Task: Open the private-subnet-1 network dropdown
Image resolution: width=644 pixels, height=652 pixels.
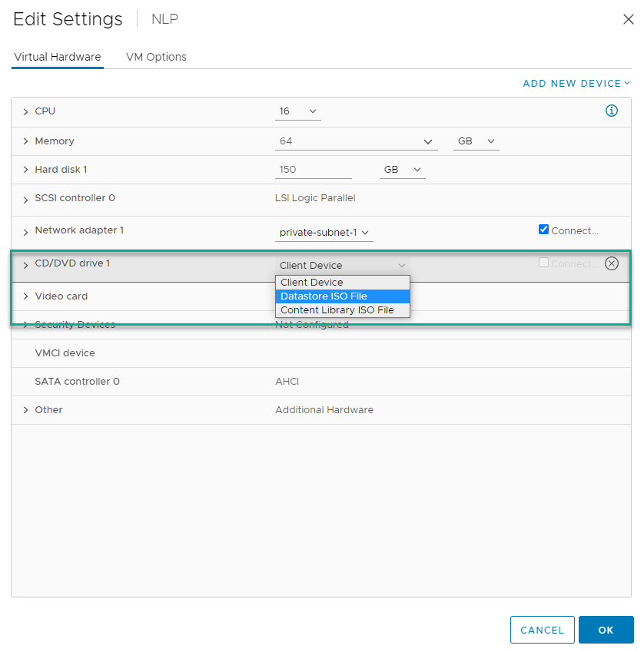Action: 324,232
